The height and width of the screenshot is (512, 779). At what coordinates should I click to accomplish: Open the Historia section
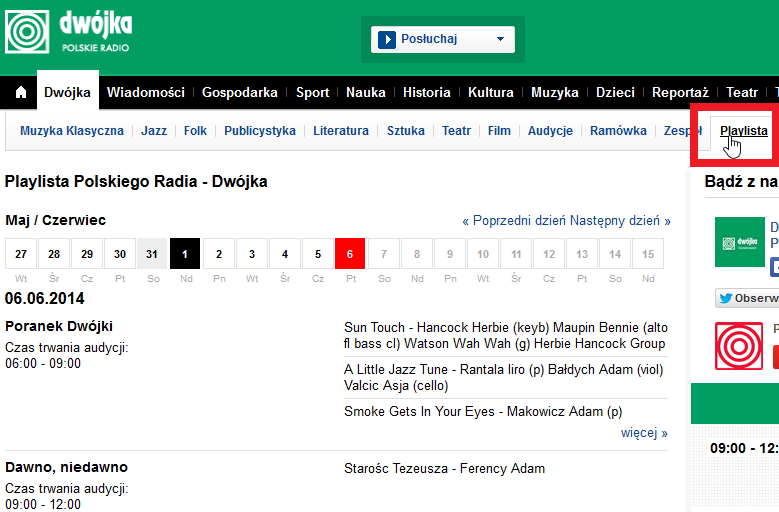click(x=427, y=92)
